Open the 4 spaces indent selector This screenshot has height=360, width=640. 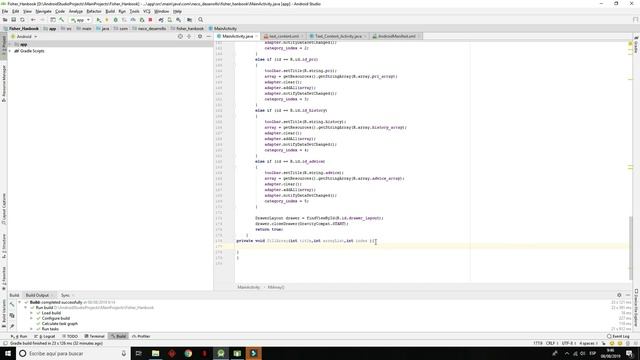click(589, 343)
